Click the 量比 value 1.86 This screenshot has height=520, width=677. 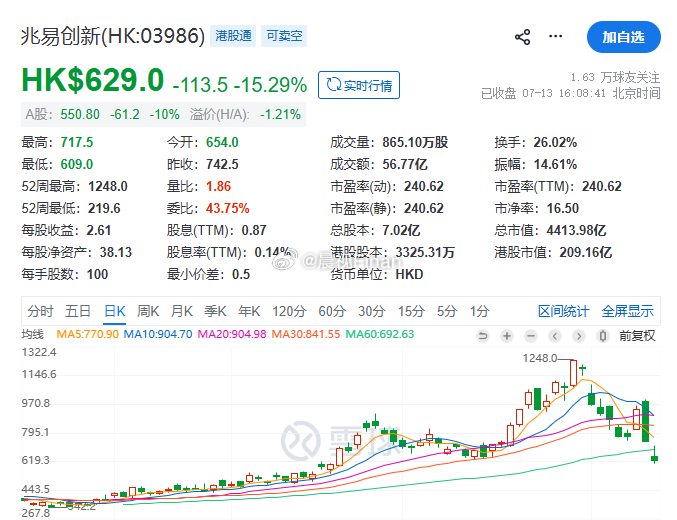(x=218, y=187)
